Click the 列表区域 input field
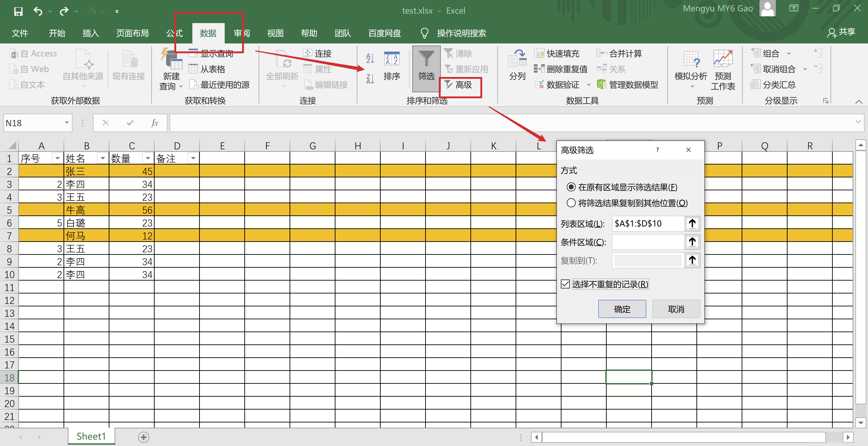 [x=648, y=223]
